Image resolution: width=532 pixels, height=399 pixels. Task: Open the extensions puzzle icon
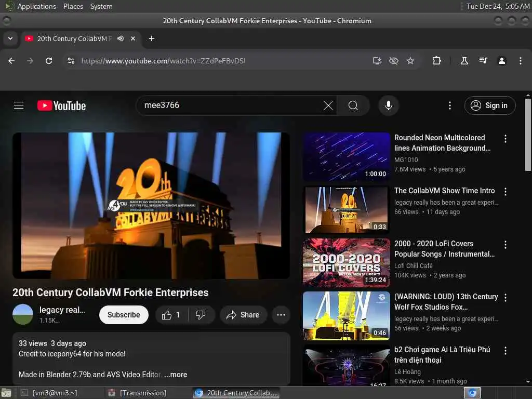pyautogui.click(x=436, y=61)
